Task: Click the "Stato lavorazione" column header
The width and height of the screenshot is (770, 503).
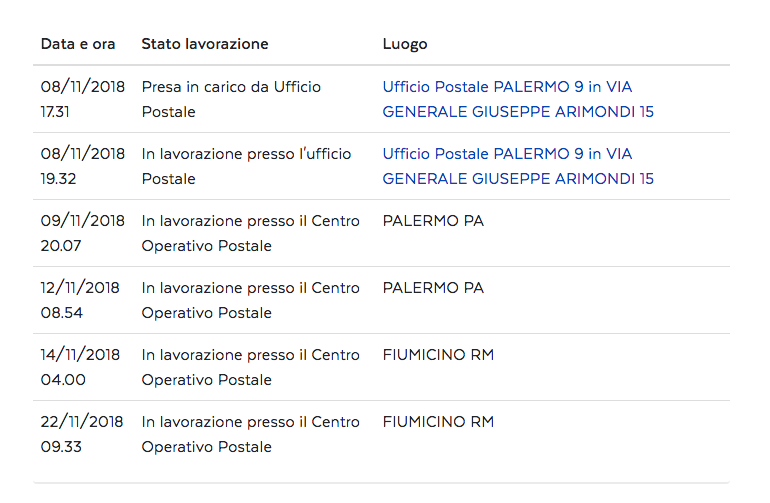Action: coord(205,44)
